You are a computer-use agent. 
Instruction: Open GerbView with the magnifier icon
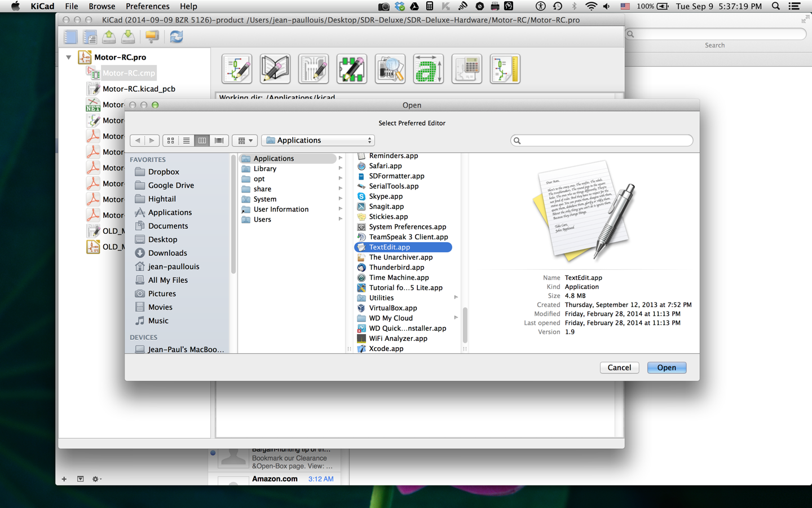pos(390,69)
